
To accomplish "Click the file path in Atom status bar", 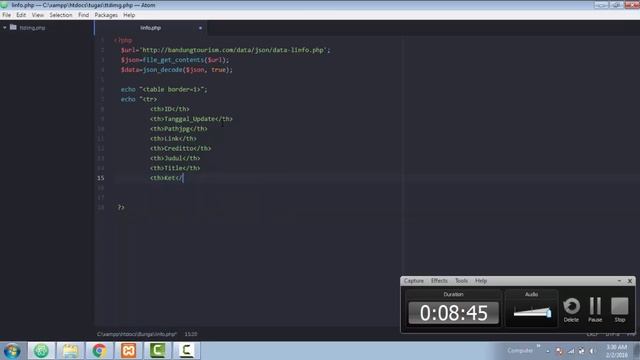I will pos(137,334).
